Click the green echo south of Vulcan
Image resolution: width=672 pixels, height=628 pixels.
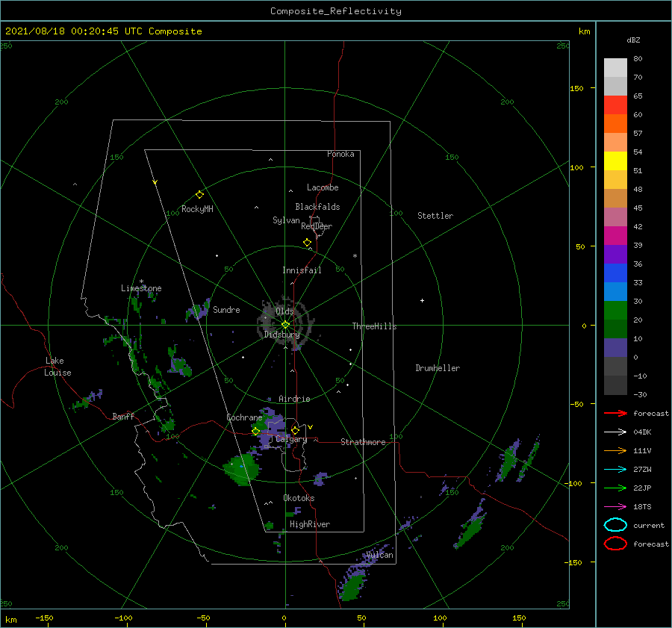coord(352,586)
